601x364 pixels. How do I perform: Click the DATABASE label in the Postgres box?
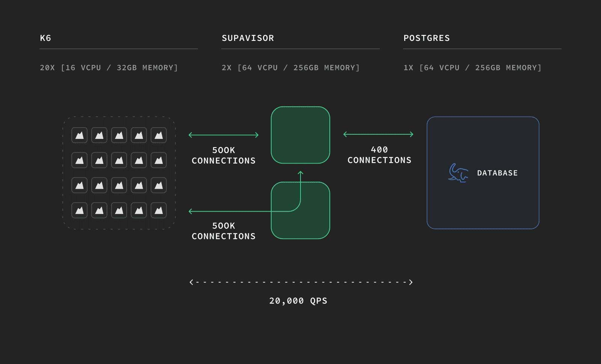(497, 173)
